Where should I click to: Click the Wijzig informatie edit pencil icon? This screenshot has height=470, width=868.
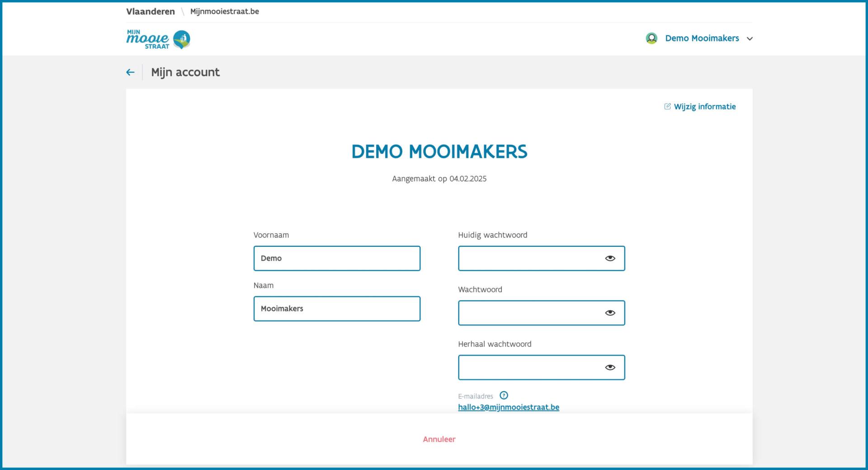coord(667,106)
